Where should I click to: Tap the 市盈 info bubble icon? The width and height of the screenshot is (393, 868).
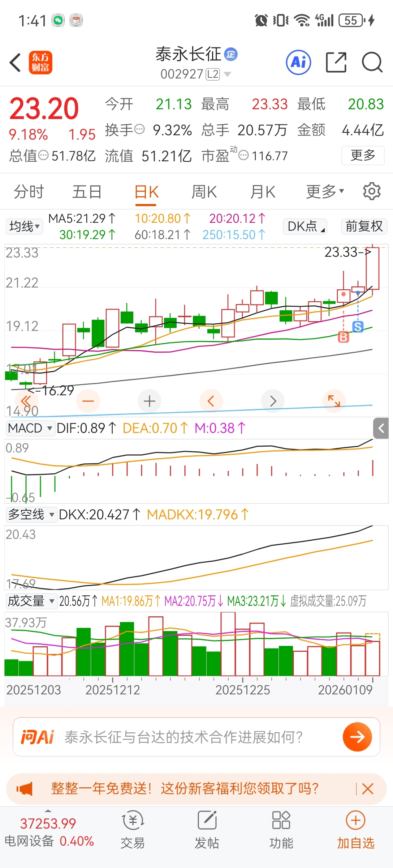tap(244, 156)
